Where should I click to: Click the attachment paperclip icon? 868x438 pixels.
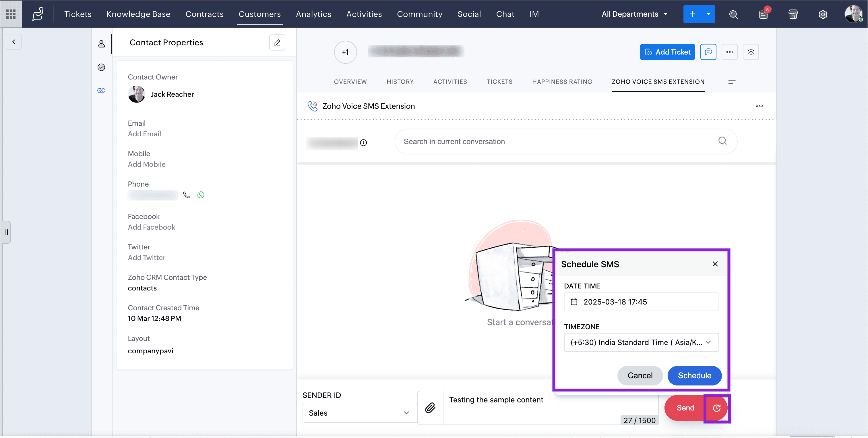(430, 408)
